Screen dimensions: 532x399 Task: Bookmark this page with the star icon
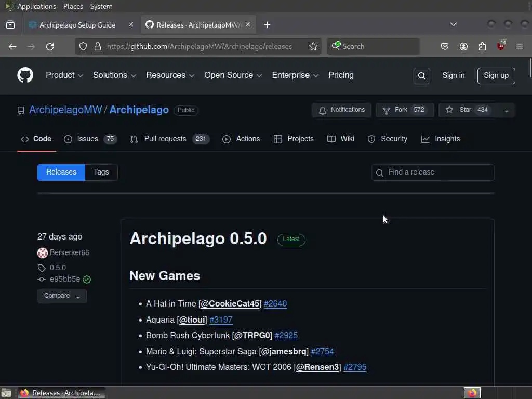coord(313,46)
